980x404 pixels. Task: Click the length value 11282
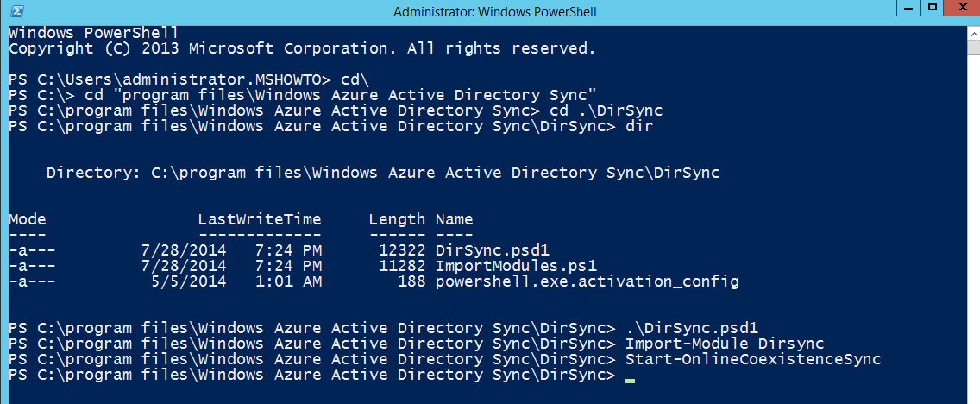tap(402, 267)
